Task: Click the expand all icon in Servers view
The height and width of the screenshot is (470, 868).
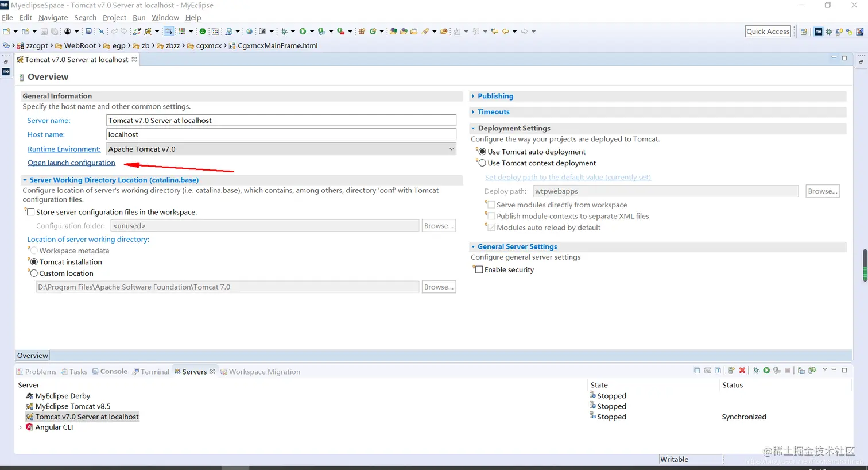Action: click(x=718, y=371)
